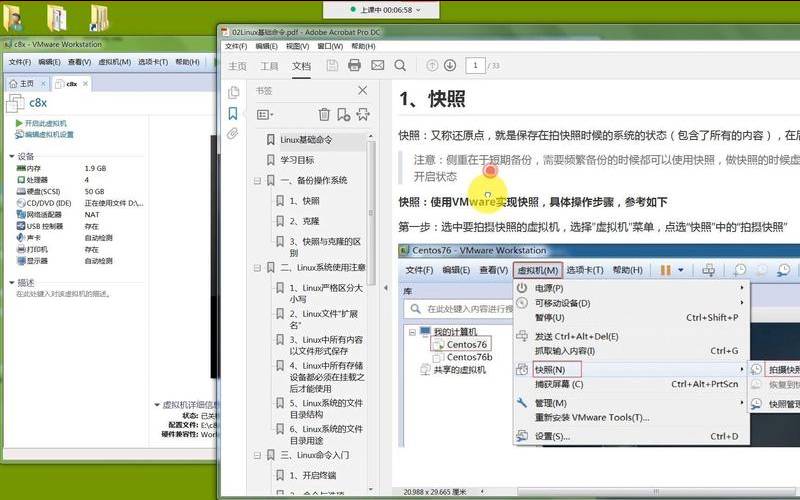Select the 文档 tab in Acrobat

click(x=302, y=66)
